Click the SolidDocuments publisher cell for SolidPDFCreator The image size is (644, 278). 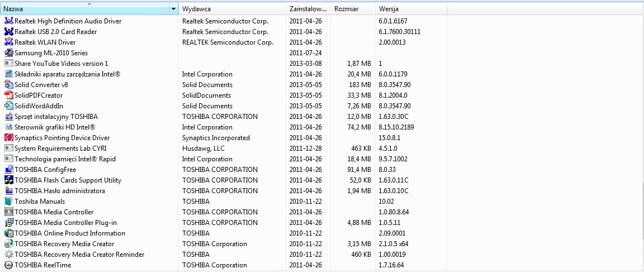tap(207, 95)
